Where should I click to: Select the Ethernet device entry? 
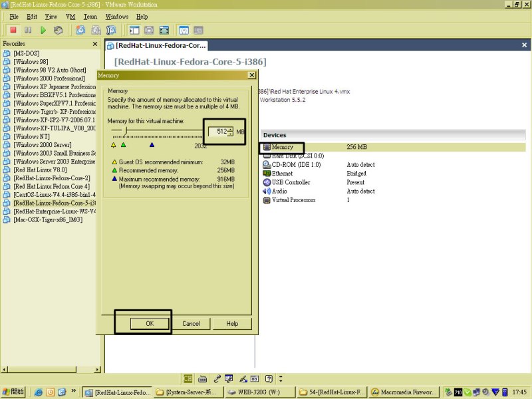click(x=278, y=174)
